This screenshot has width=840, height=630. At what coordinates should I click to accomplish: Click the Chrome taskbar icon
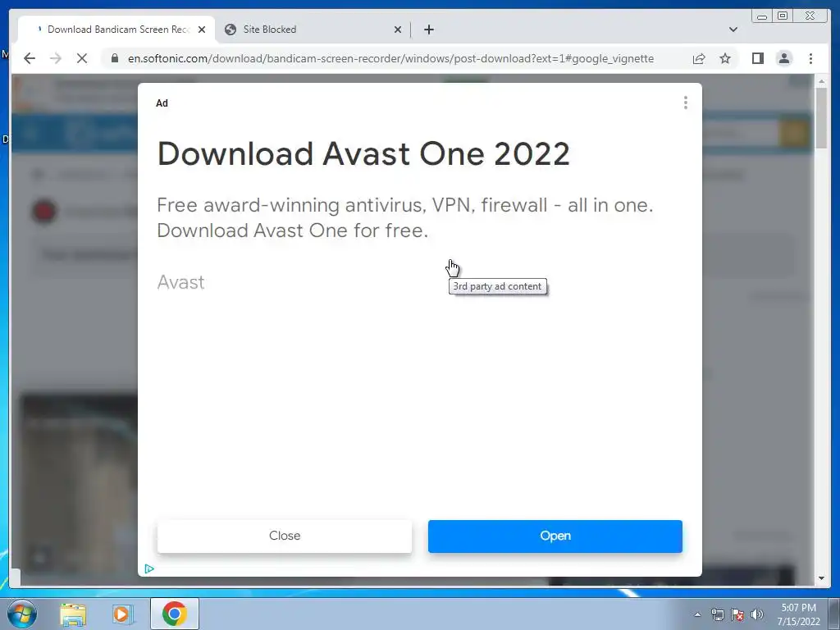point(175,614)
